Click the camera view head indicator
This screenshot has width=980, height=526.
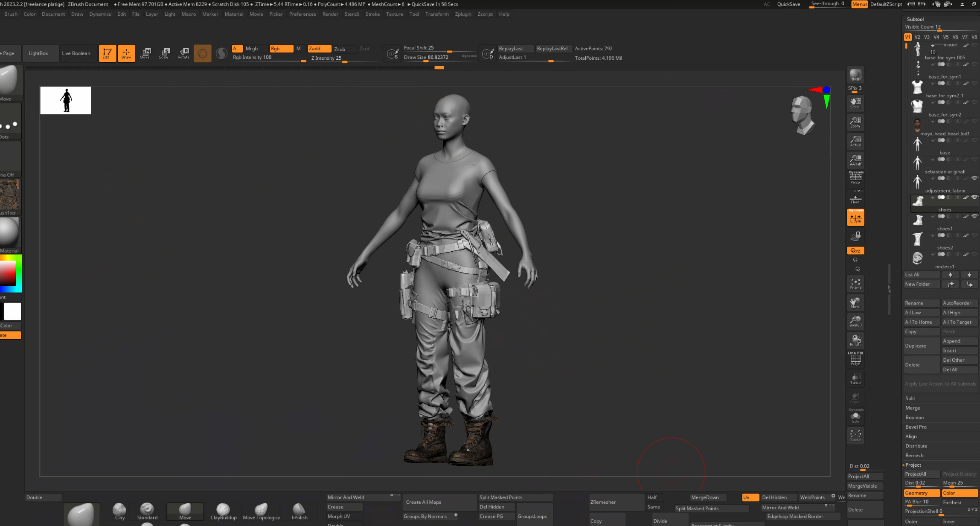(x=802, y=115)
